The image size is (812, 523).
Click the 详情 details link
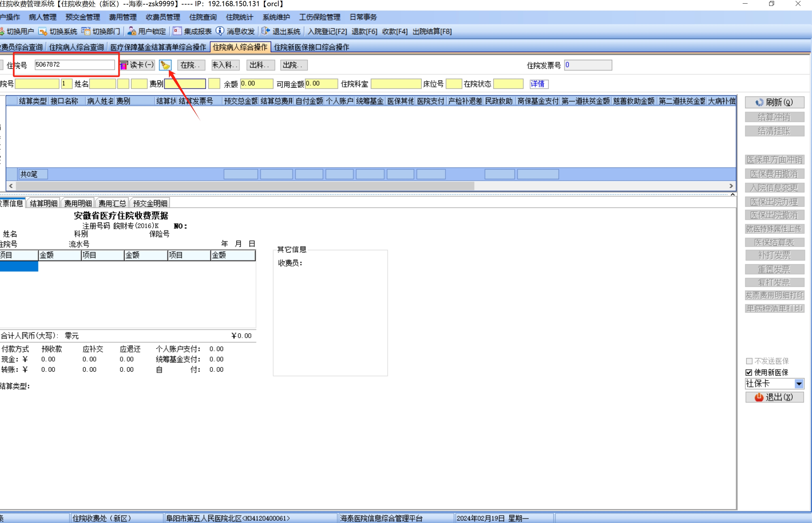(x=537, y=84)
